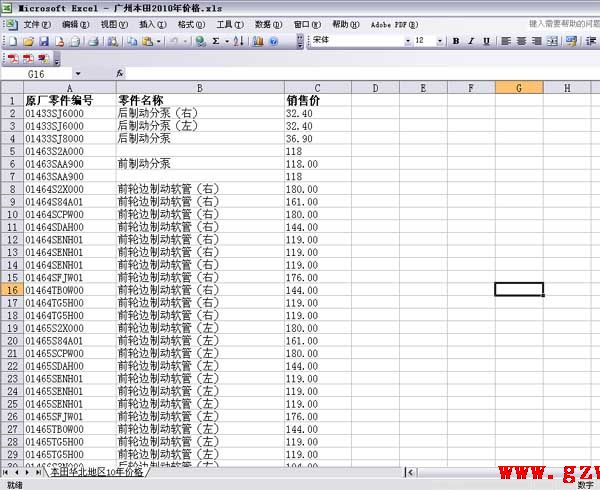Viewport: 600px width, 490px height.
Task: Click the blue Help question mark icon
Action: click(x=274, y=41)
